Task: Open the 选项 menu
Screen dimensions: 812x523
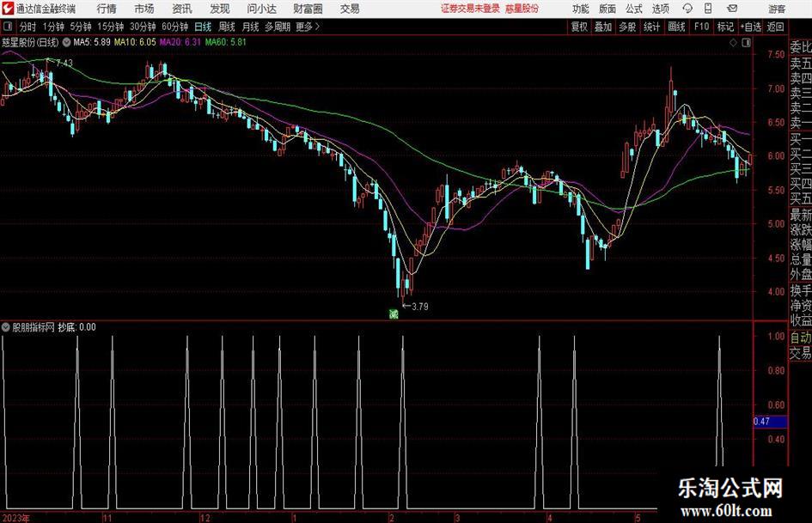Action: [660, 9]
